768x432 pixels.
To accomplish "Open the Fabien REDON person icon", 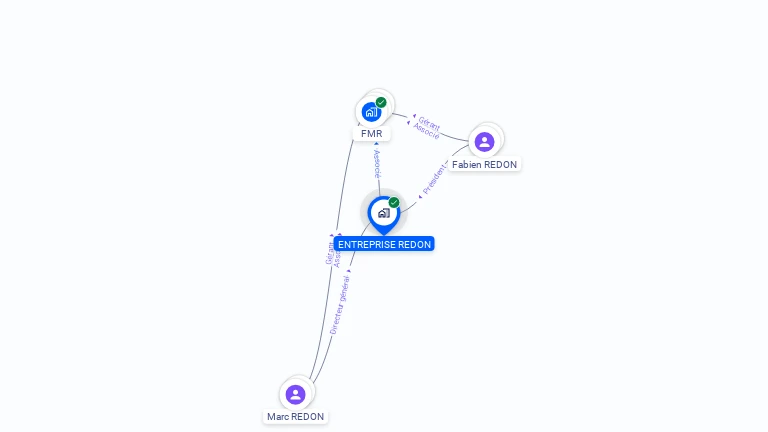I will coord(484,142).
